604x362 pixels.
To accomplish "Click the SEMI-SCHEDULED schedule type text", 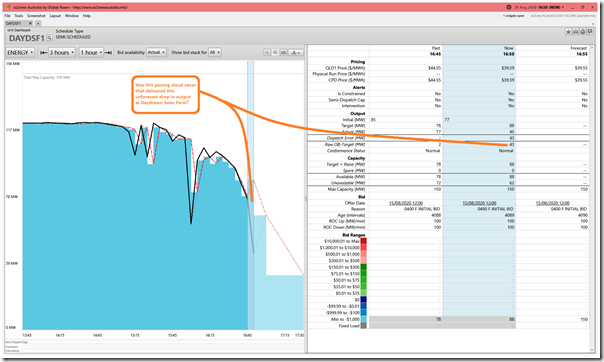I will point(73,37).
